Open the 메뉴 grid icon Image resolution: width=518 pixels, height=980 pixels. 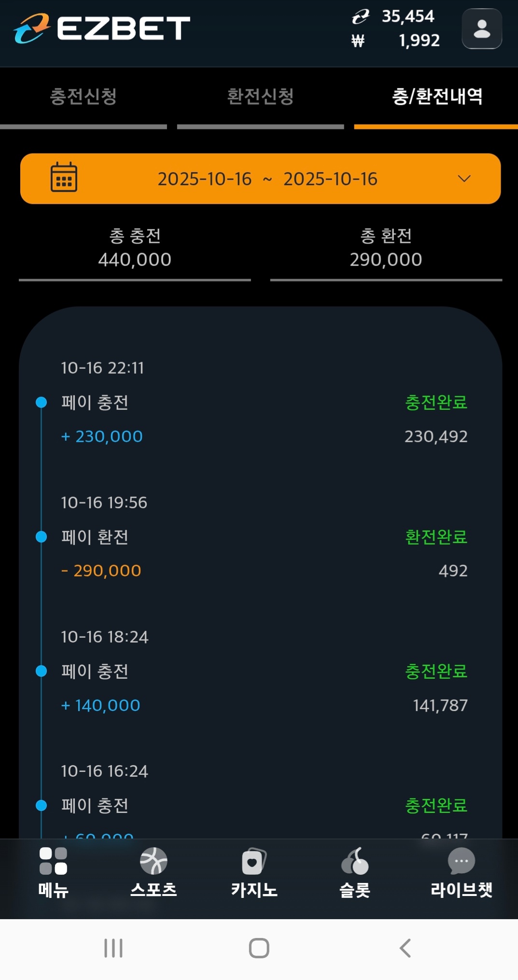(53, 861)
